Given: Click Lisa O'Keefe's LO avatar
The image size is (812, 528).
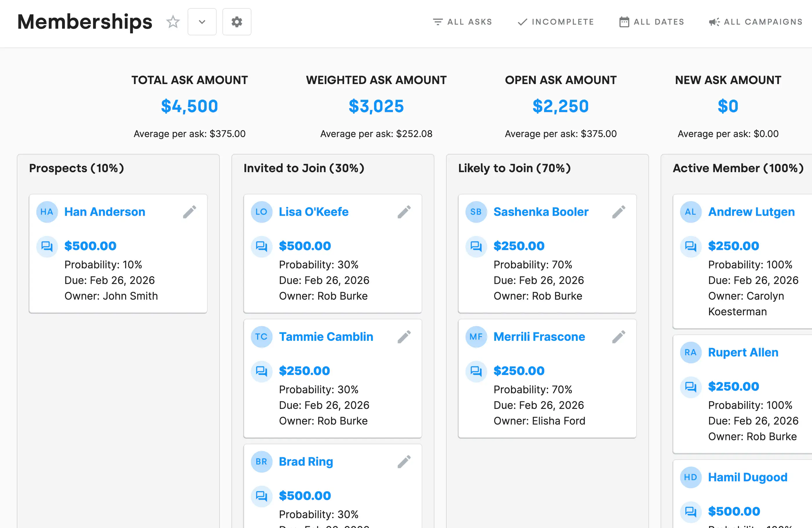Looking at the screenshot, I should coord(262,212).
